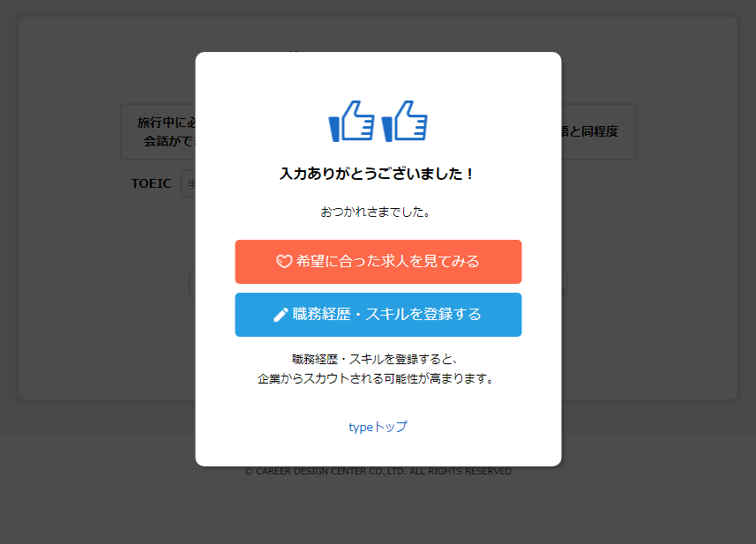Click the textarea's left edge behind the dialog
Viewport: 756px width, 544px height.
[192, 284]
